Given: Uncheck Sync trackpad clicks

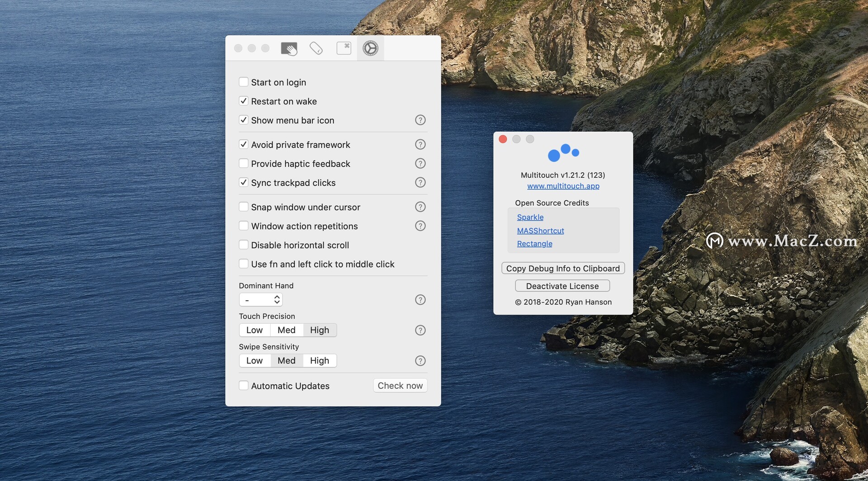Looking at the screenshot, I should (x=243, y=182).
